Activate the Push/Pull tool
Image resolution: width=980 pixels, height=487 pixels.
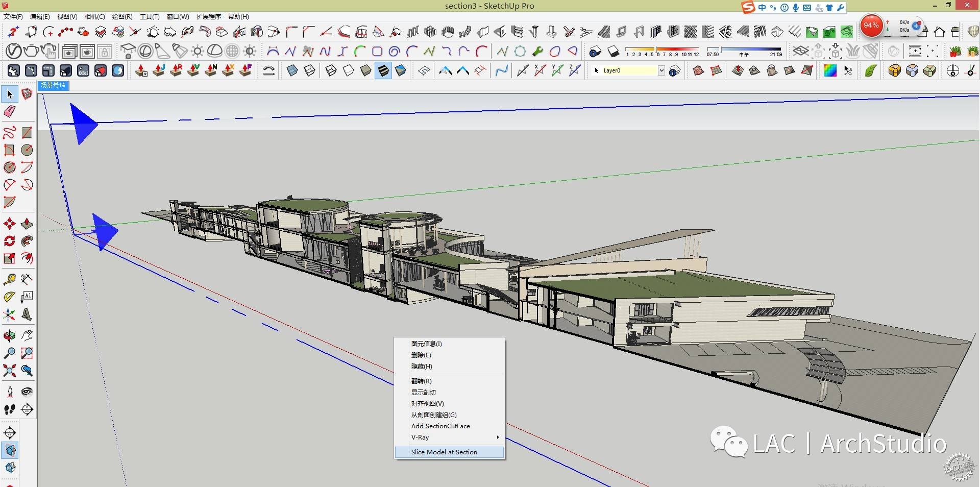coord(27,224)
